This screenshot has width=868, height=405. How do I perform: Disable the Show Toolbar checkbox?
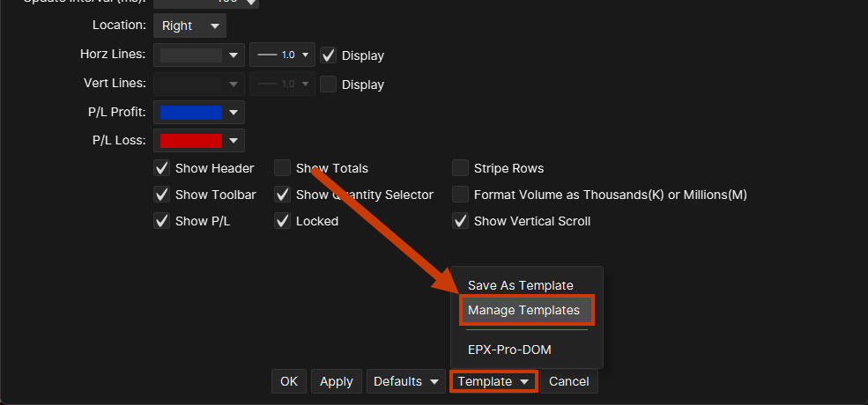point(162,195)
